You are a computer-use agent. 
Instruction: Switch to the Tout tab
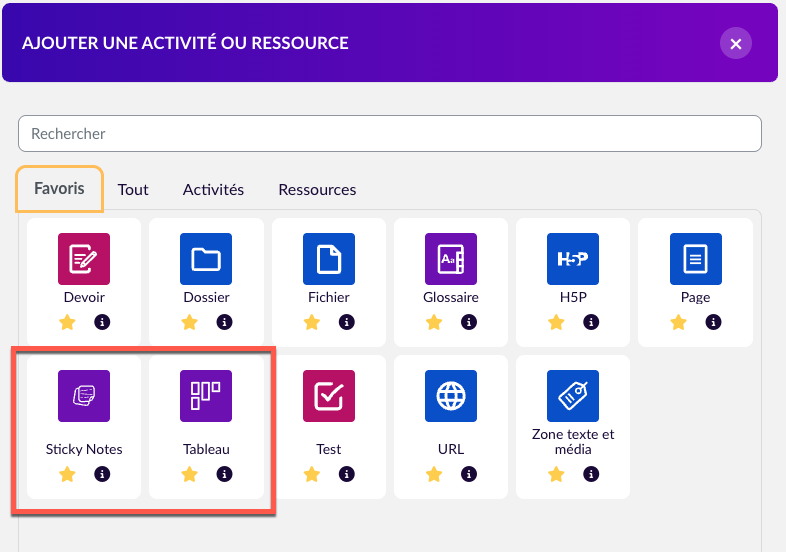pos(133,190)
